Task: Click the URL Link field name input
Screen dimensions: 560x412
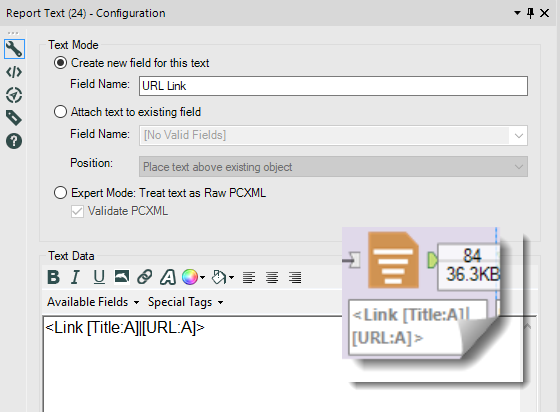Action: tap(333, 86)
